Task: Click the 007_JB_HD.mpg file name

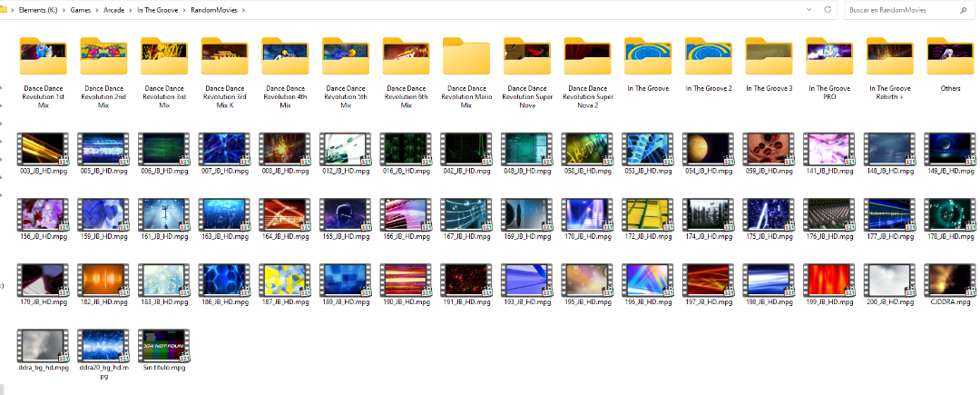Action: pos(224,171)
